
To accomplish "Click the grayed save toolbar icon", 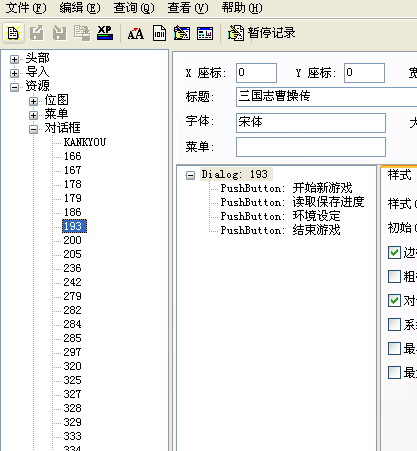I will coord(59,33).
